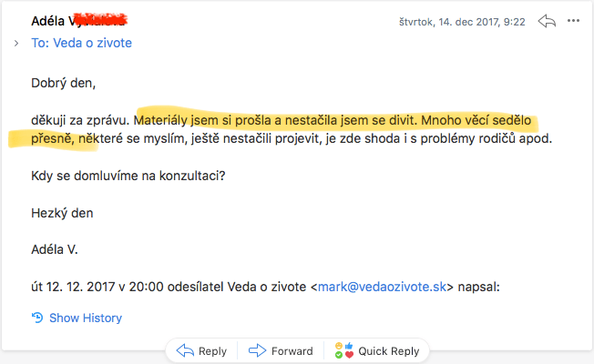The image size is (594, 364).
Task: Click the clock icon beside Show History
Action: pos(37,318)
